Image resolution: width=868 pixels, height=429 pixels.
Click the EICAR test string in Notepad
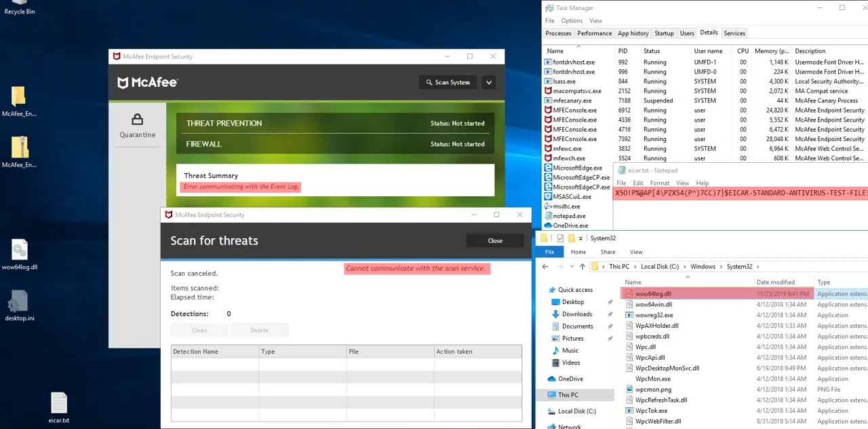tap(741, 193)
